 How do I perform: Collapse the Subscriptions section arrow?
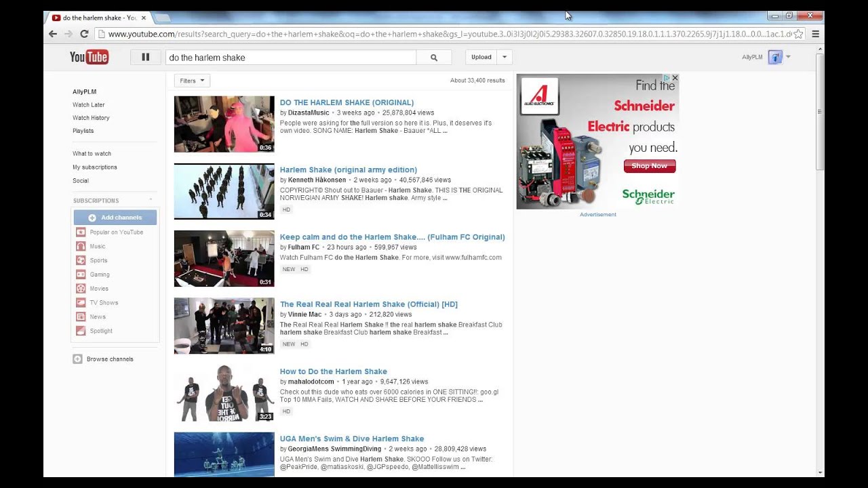tap(151, 200)
